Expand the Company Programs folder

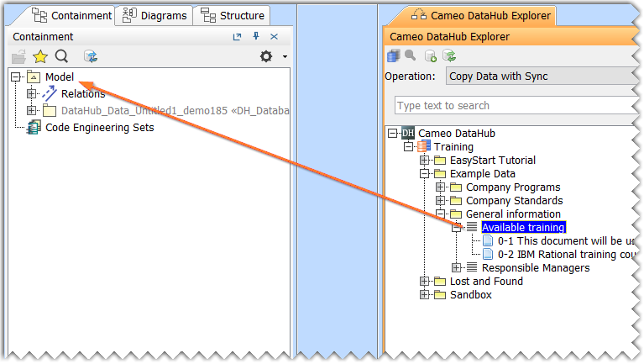[440, 187]
